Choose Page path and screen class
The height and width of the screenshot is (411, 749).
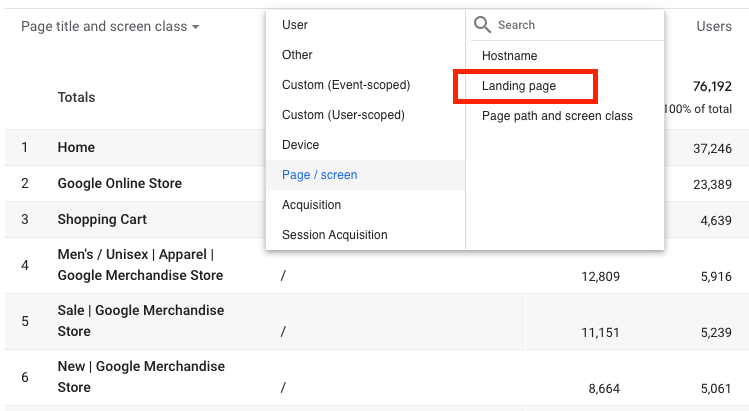click(557, 116)
